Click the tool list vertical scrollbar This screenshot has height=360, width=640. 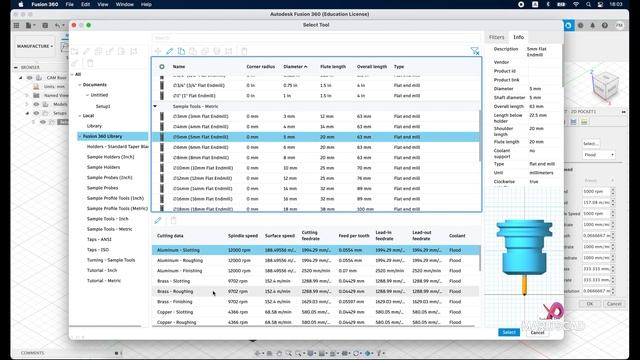click(480, 135)
